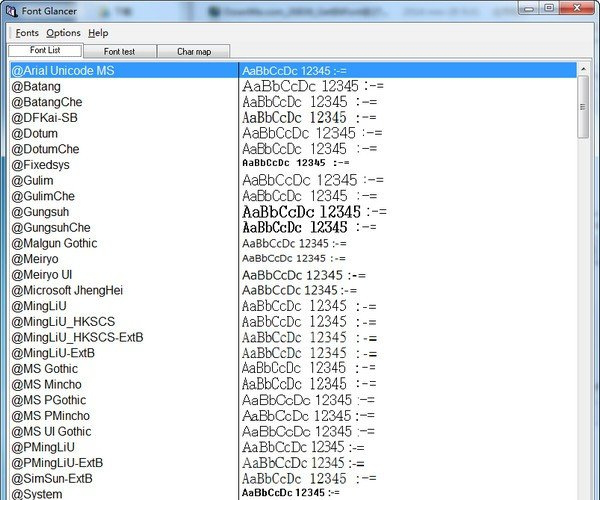Select the @PMingLiU-ExtB font
The height and width of the screenshot is (520, 600).
(x=57, y=463)
